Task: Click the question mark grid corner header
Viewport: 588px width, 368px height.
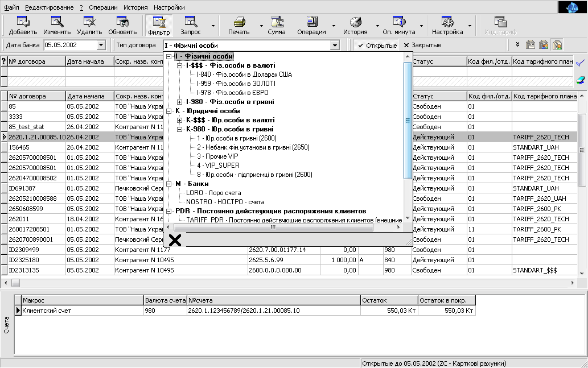Action: pos(4,61)
